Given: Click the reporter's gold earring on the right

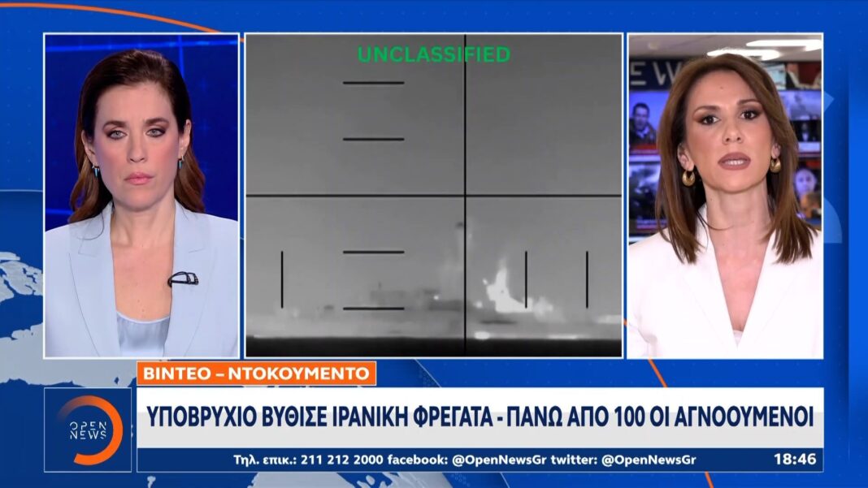Looking at the screenshot, I should (x=689, y=177).
